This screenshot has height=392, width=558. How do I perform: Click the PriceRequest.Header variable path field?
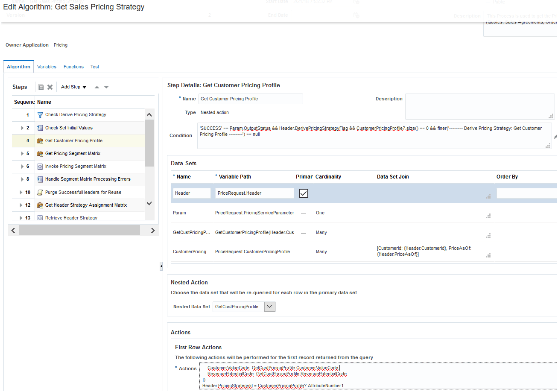point(254,193)
